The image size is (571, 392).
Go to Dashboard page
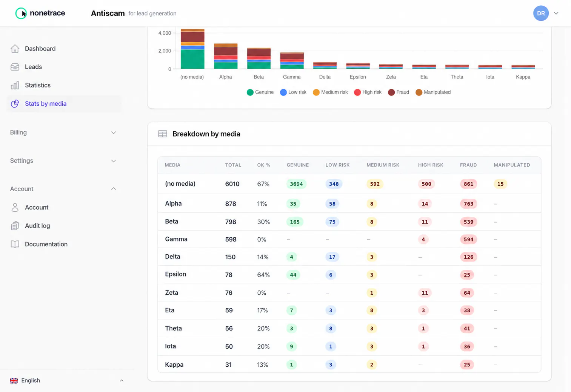click(40, 49)
